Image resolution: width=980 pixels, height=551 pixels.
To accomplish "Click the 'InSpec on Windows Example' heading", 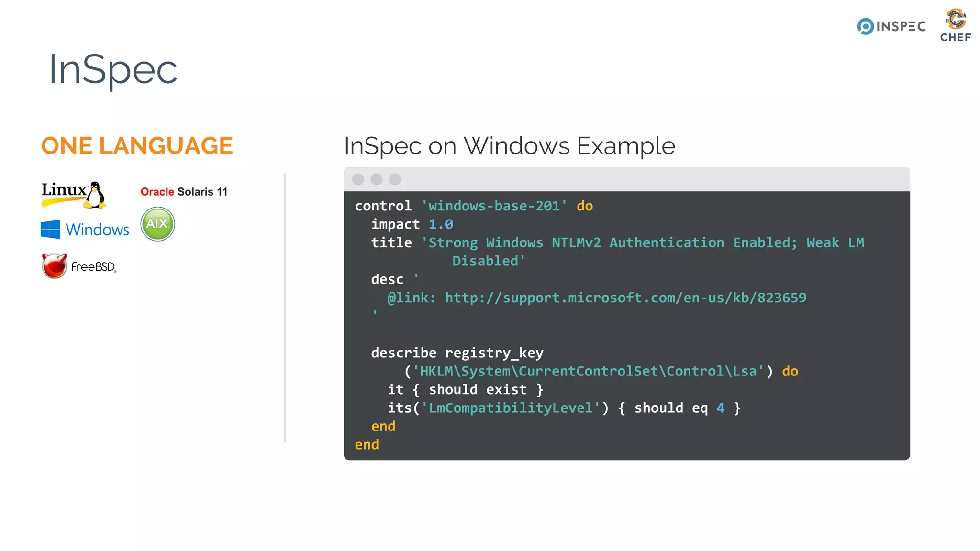I will tap(510, 146).
